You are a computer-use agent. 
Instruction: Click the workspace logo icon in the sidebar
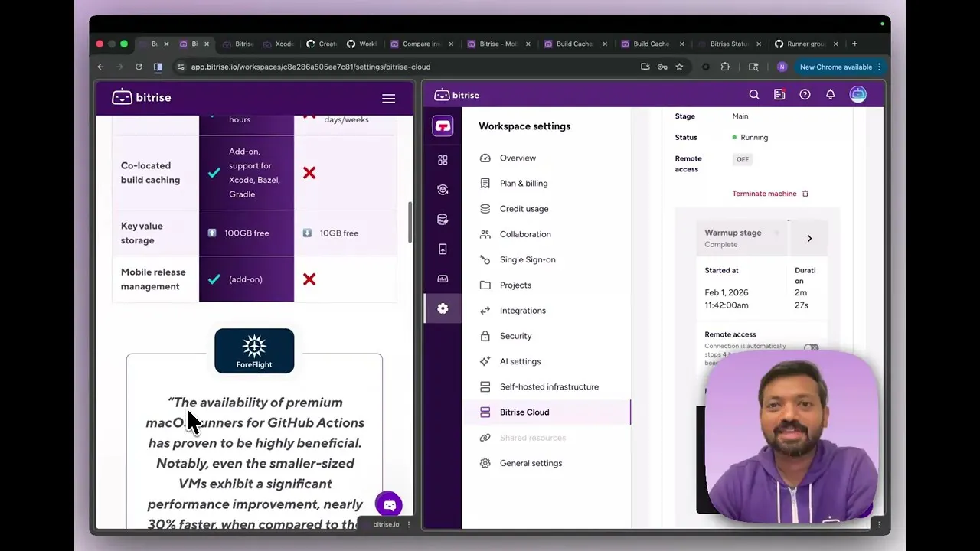[443, 126]
